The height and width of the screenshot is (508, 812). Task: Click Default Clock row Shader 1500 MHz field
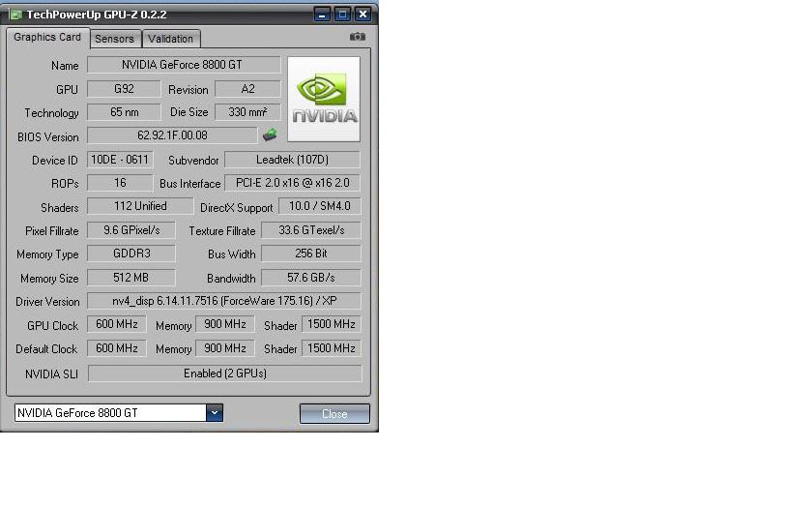pos(332,348)
